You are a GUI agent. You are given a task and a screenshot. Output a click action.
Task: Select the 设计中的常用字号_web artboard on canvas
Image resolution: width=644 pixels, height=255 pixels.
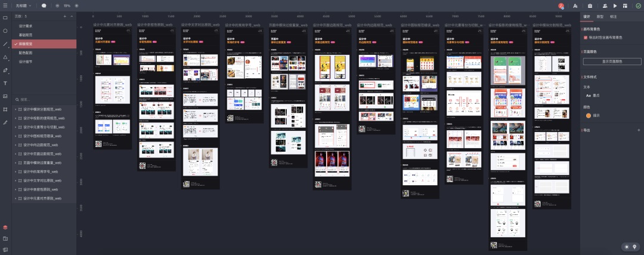point(244,75)
